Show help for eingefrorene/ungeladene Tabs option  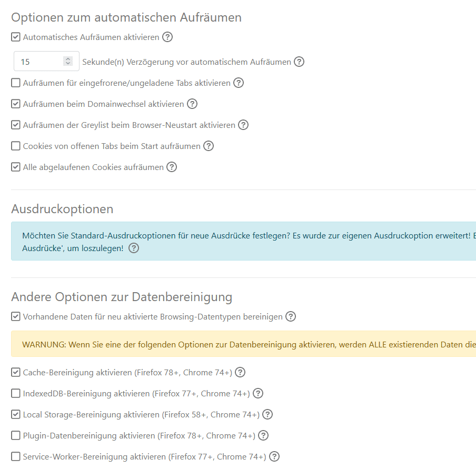[x=239, y=83]
